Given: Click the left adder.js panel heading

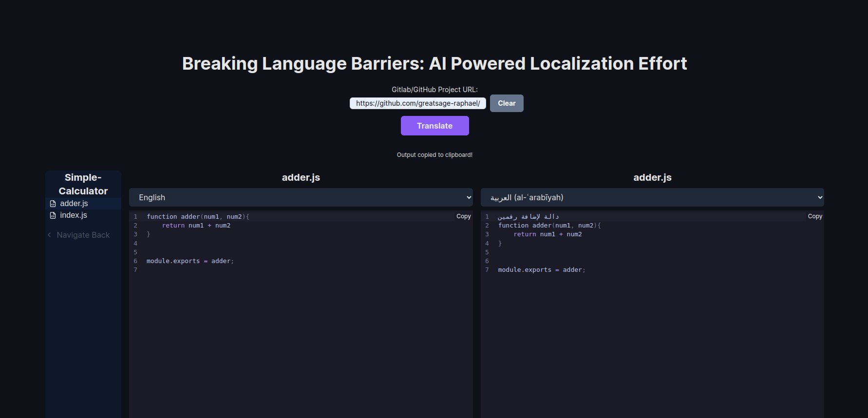Looking at the screenshot, I should [301, 177].
